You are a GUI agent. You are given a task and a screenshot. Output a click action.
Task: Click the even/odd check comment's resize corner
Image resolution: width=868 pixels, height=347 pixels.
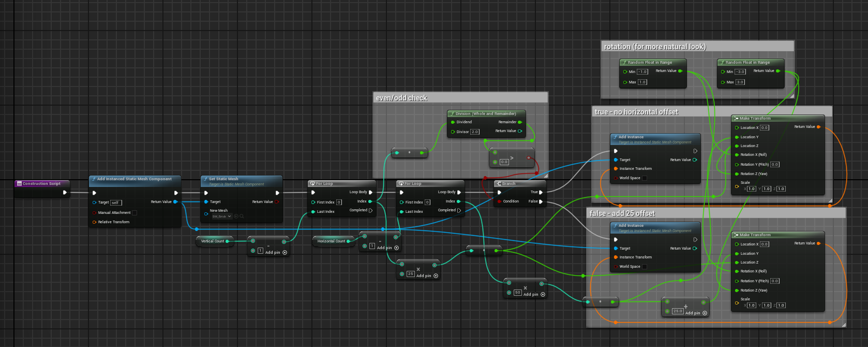(x=545, y=176)
